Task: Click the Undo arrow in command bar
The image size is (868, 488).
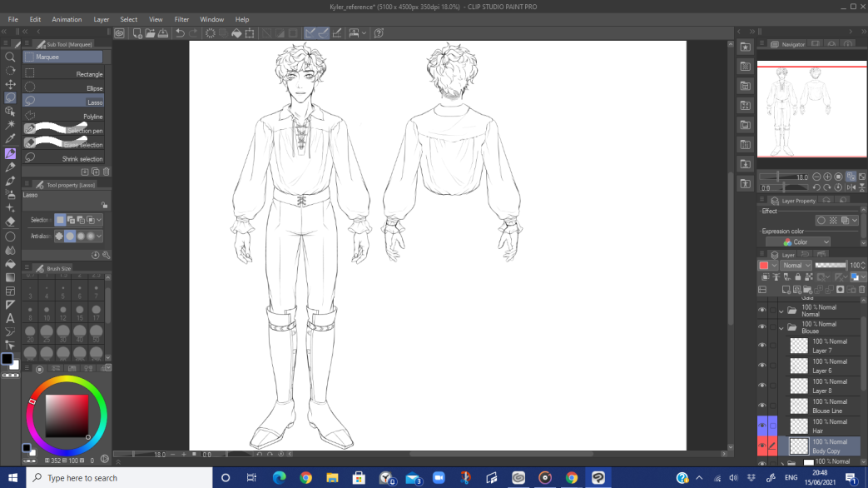Action: (x=180, y=33)
